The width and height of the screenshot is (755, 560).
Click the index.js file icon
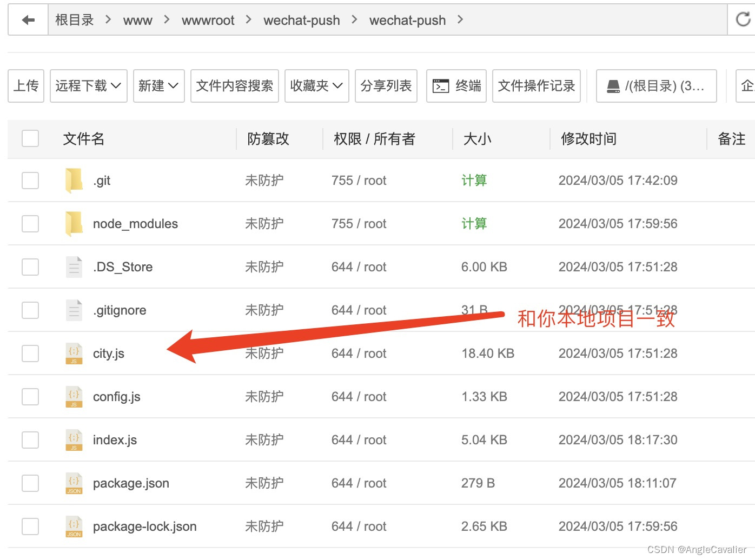pos(74,439)
